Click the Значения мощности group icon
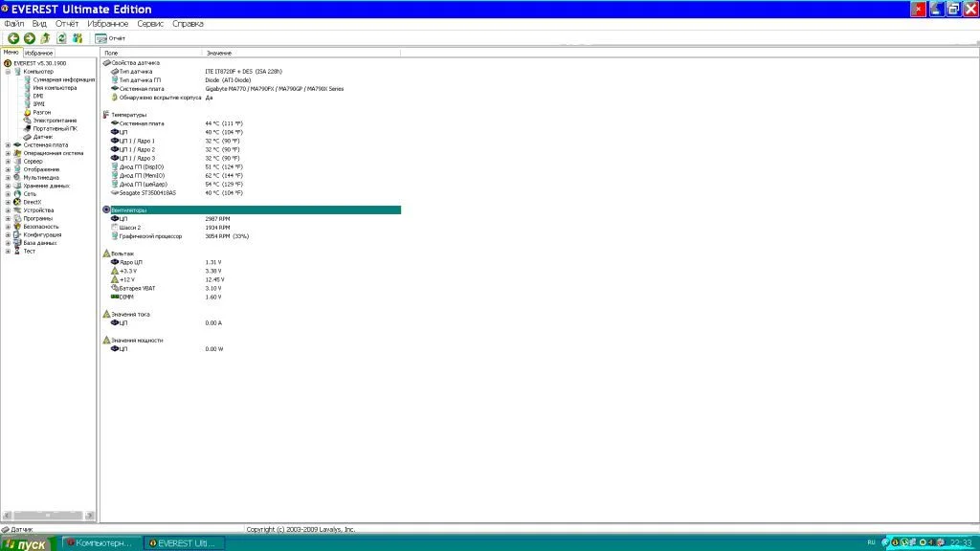The image size is (980, 551). [106, 341]
